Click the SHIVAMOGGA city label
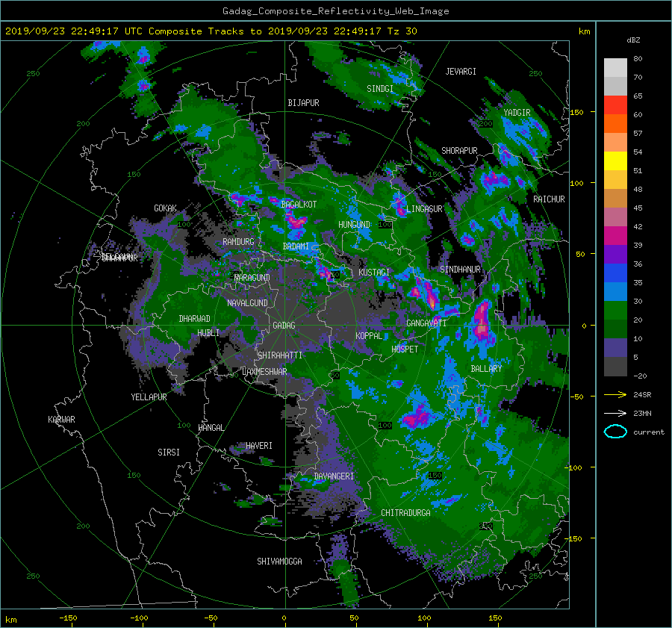This screenshot has width=672, height=628. (x=279, y=562)
